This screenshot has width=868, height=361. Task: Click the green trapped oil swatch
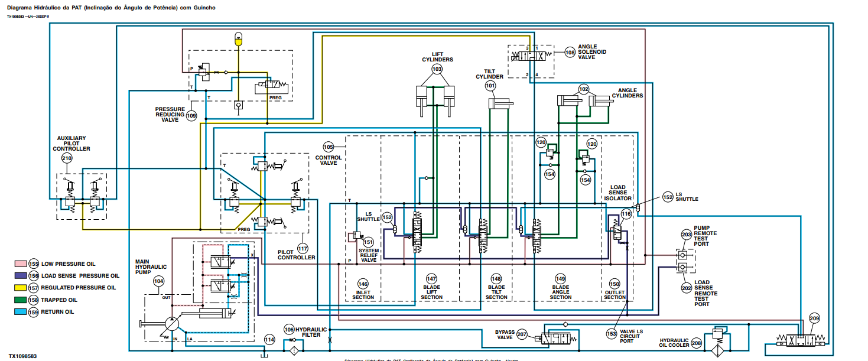(x=20, y=300)
